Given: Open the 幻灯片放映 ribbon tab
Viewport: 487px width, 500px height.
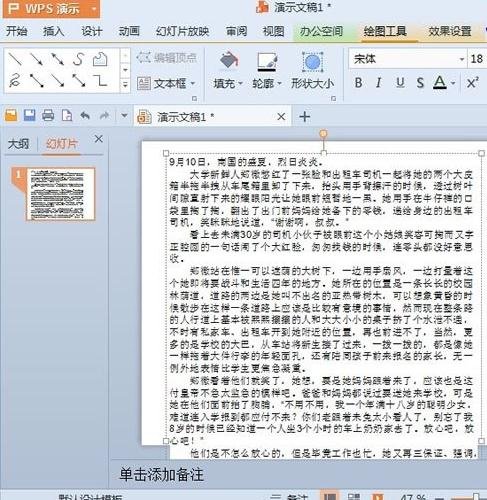Looking at the screenshot, I should pyautogui.click(x=182, y=31).
